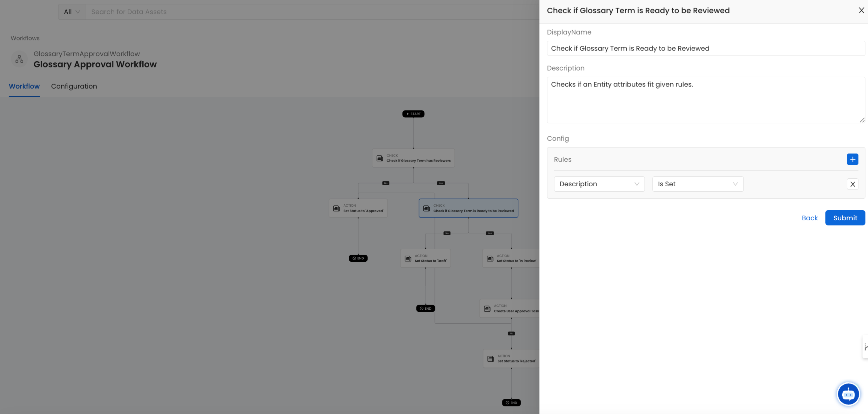
Task: Click the Glossary Approval Workflow title
Action: click(95, 64)
